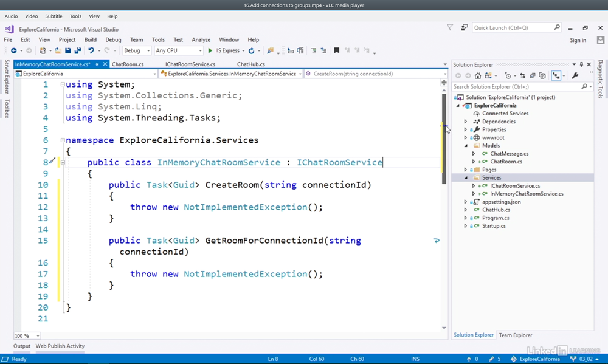608x364 pixels.
Task: Open the Analyze menu
Action: (x=201, y=39)
